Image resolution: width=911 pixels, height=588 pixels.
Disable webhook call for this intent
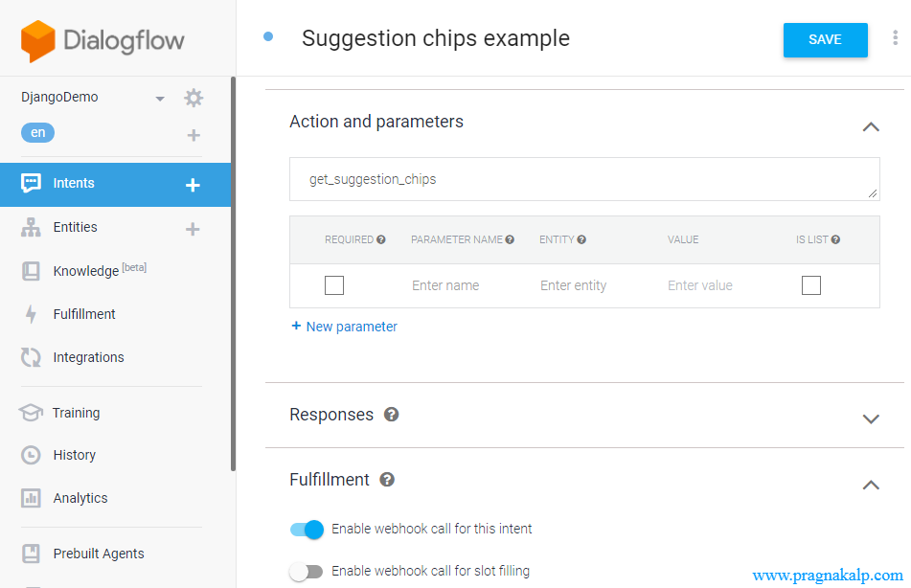(x=307, y=529)
